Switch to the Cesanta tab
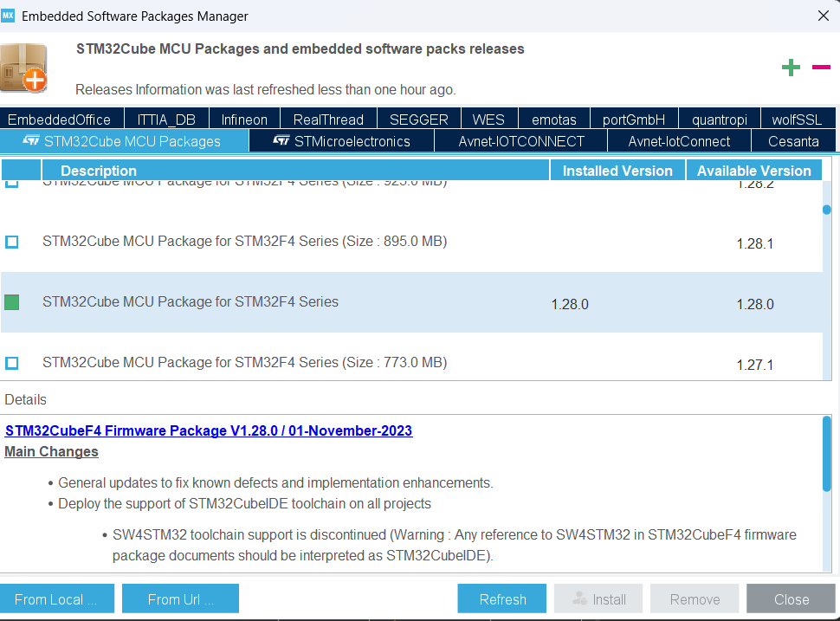This screenshot has width=840, height=621. point(793,141)
